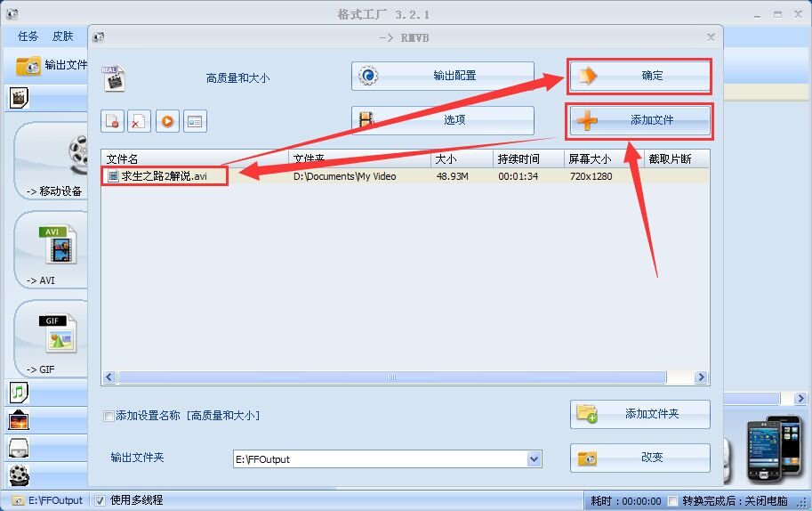Click the file list horizontal scrollbar thumb
This screenshot has width=812, height=511.
392,377
